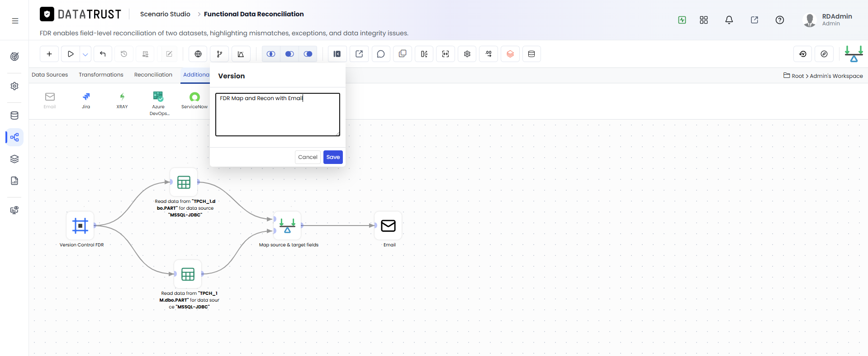Click the Root > Admin's Workspace folder path
Viewport: 868px width, 356px height.
point(823,76)
